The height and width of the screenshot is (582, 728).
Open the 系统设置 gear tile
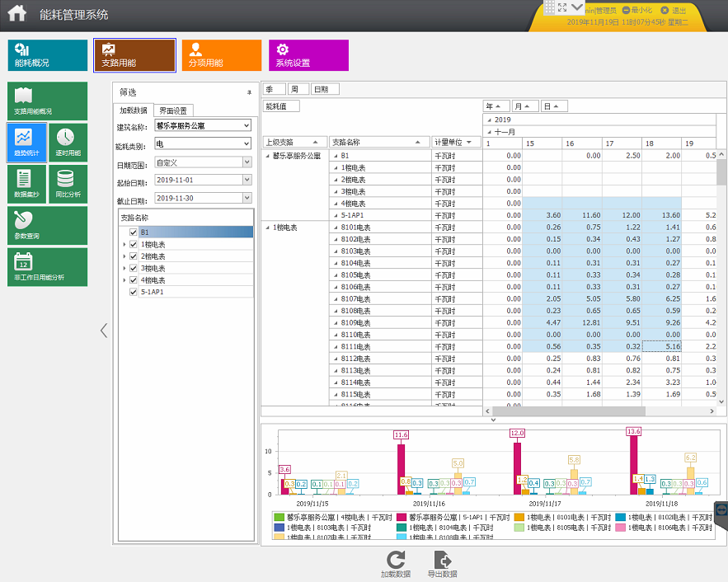click(308, 55)
